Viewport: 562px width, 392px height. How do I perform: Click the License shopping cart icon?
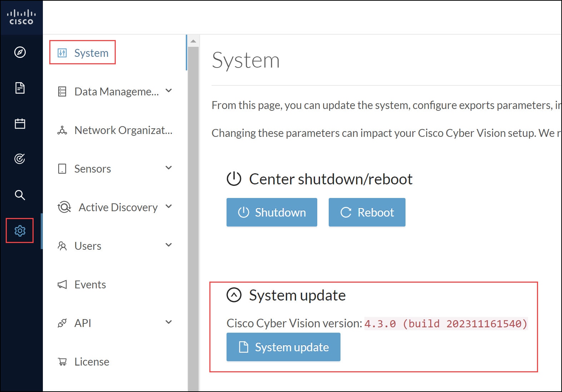[62, 362]
